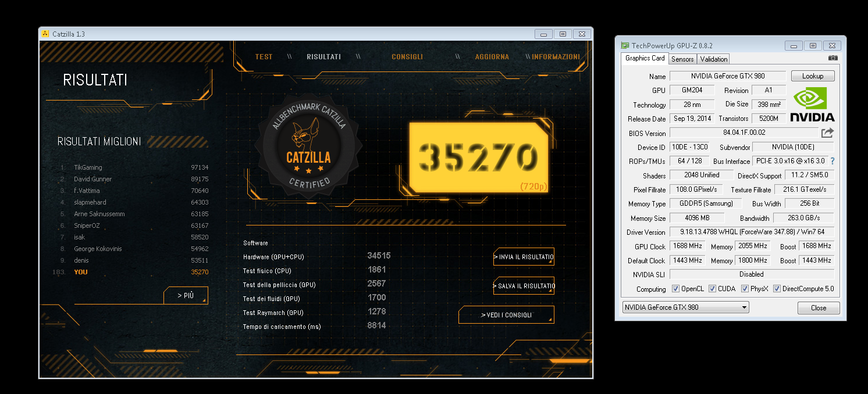This screenshot has width=868, height=394.
Task: Click the Shaders 2048 Unified field
Action: coord(701,175)
